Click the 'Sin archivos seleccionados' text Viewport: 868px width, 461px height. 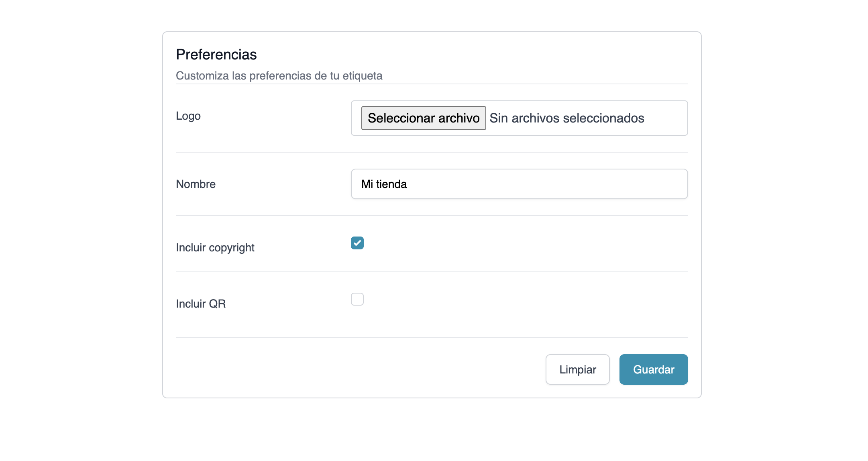(x=566, y=118)
